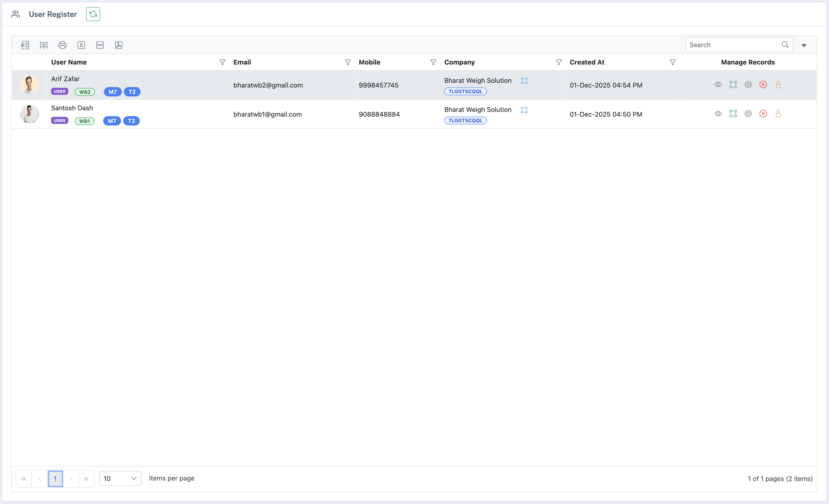829x504 pixels.
Task: Click the green selection icon for Arif Zafar
Action: pos(733,84)
